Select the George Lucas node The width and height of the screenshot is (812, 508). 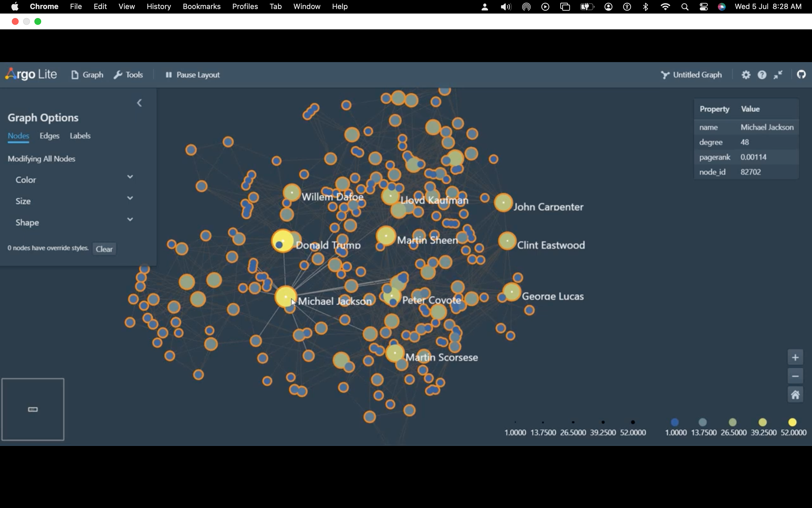tap(512, 292)
